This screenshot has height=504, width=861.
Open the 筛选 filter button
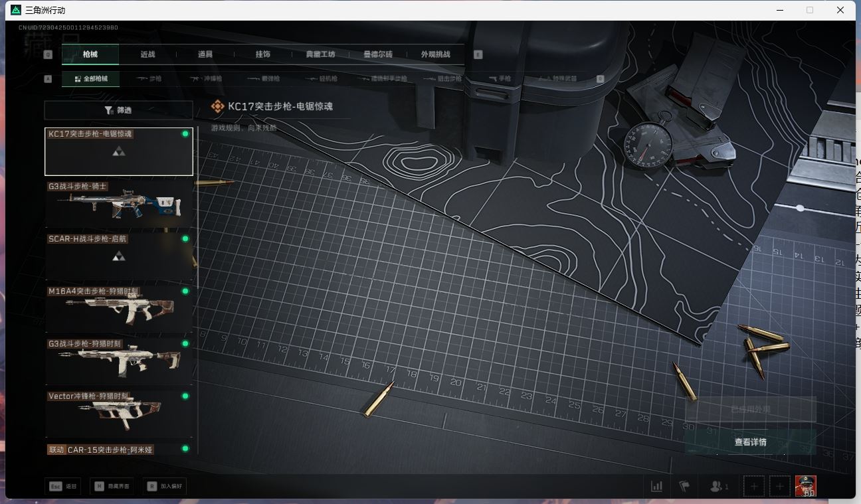coord(118,110)
